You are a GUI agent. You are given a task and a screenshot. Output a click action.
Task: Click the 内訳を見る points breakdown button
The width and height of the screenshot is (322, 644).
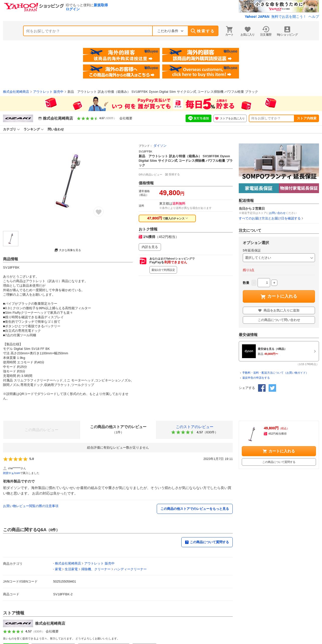pyautogui.click(x=150, y=247)
